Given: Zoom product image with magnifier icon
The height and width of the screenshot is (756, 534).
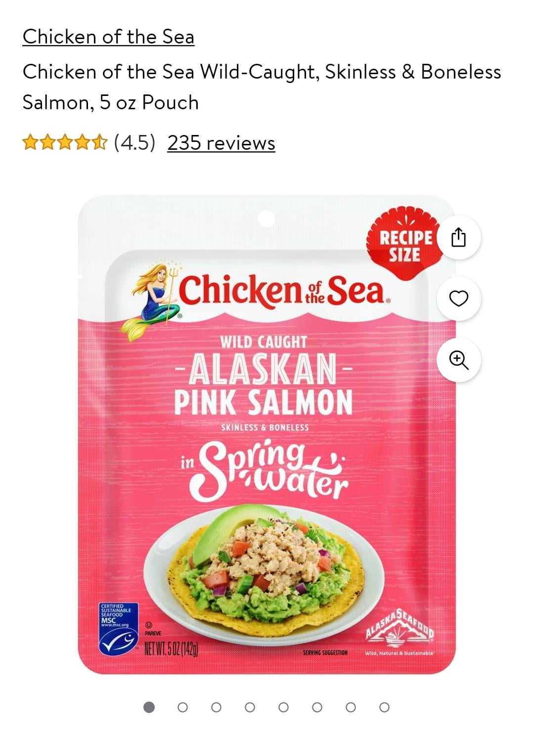Looking at the screenshot, I should (x=458, y=359).
